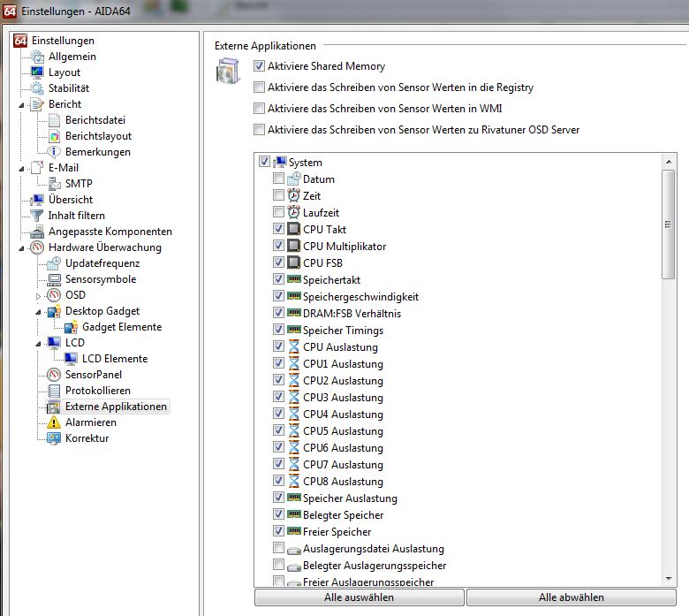Viewport: 689px width, 616px height.
Task: Click the Bemerkungen info icon
Action: [54, 152]
